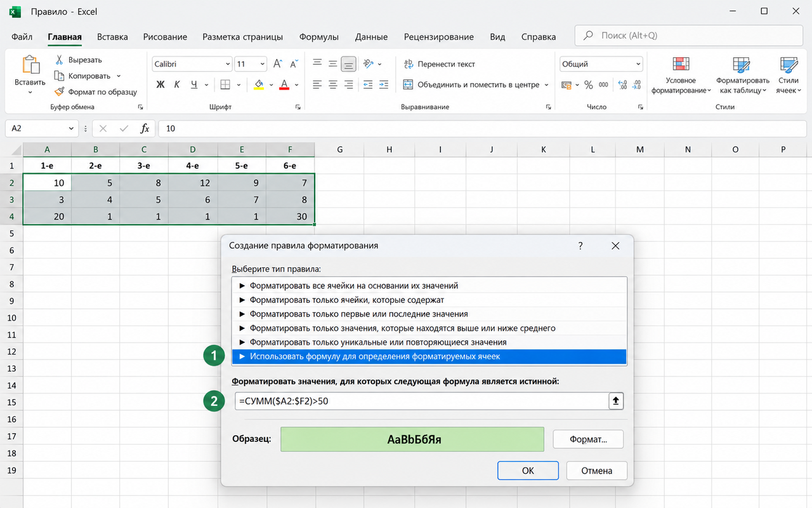Open the Calibri font name dropdown
This screenshot has width=812, height=508.
click(228, 64)
